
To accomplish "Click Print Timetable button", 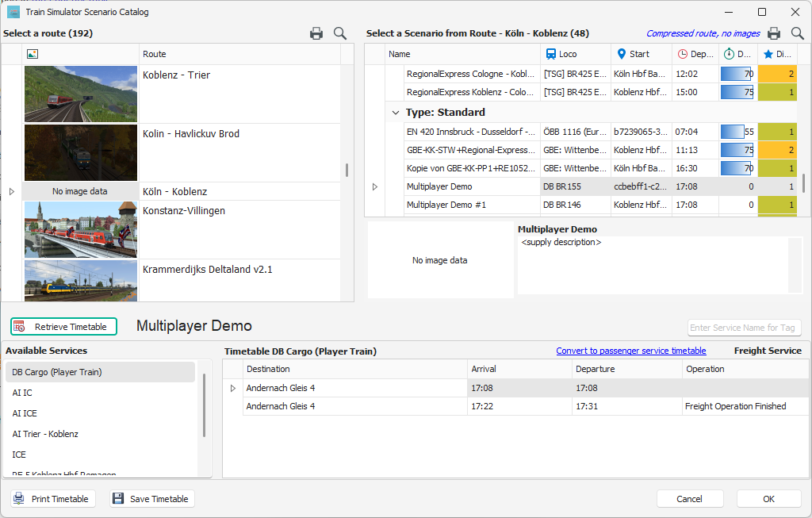I will coord(53,499).
